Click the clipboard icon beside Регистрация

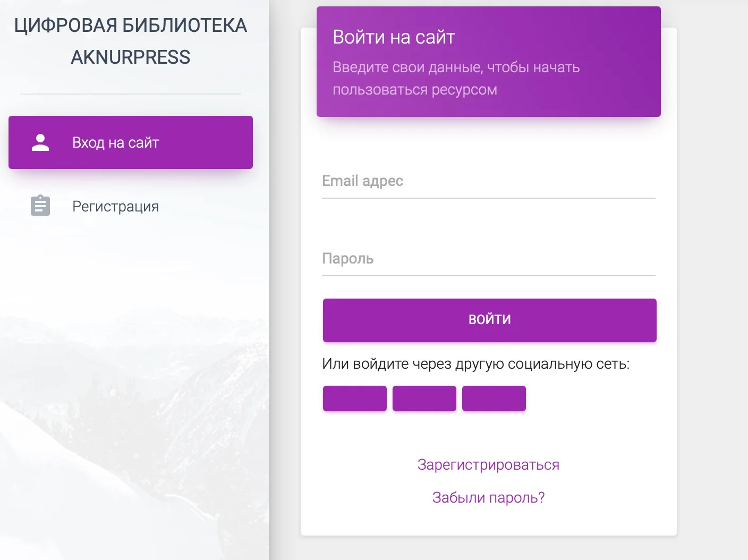pyautogui.click(x=40, y=206)
